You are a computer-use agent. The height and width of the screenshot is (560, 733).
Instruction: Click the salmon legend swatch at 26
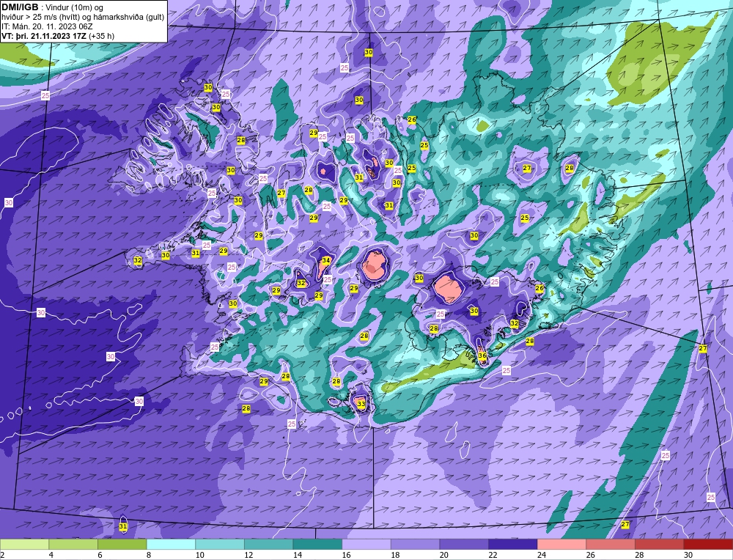(x=611, y=544)
